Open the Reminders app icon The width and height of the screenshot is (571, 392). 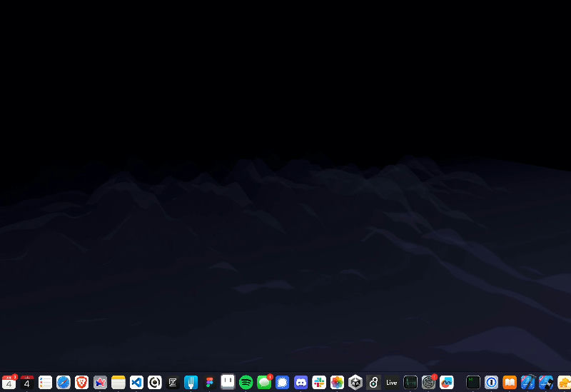46,383
